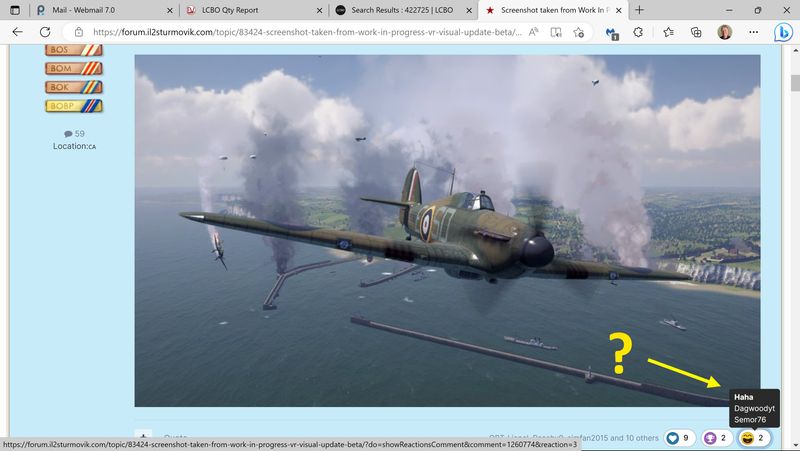The image size is (800, 451).
Task: Open the browser profile avatar
Action: [724, 32]
